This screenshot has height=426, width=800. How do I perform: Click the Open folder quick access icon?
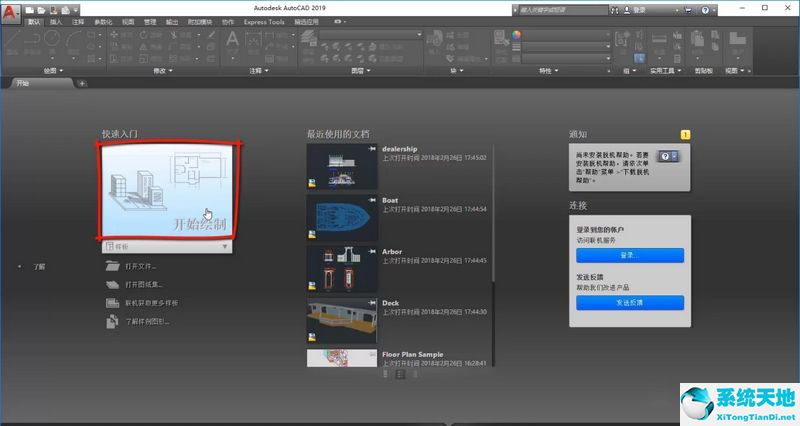41,10
